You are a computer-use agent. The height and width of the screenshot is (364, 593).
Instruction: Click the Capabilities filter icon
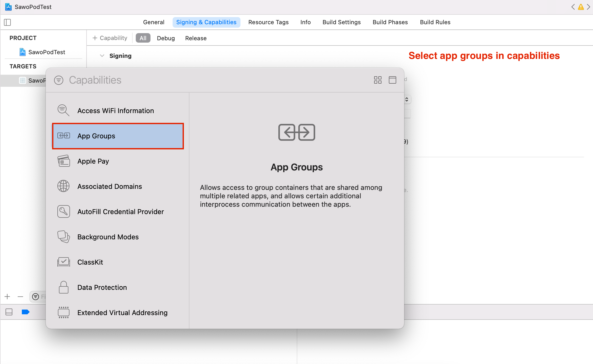[x=59, y=80]
